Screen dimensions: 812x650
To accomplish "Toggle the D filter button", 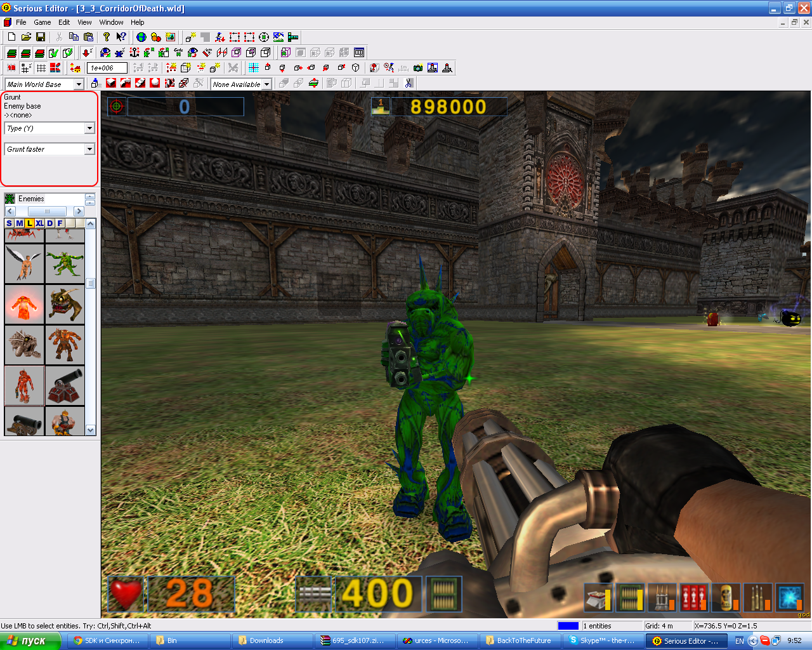I will pos(49,223).
